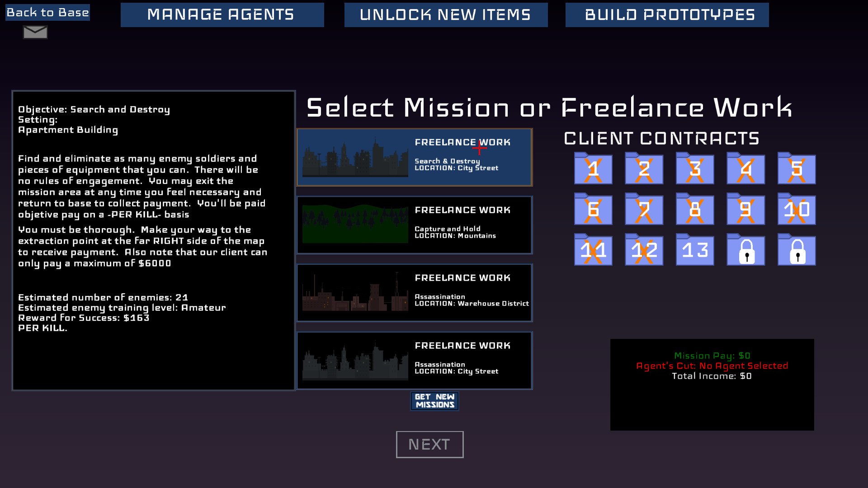Select client contract folder 2
The image size is (868, 488).
[x=643, y=169]
